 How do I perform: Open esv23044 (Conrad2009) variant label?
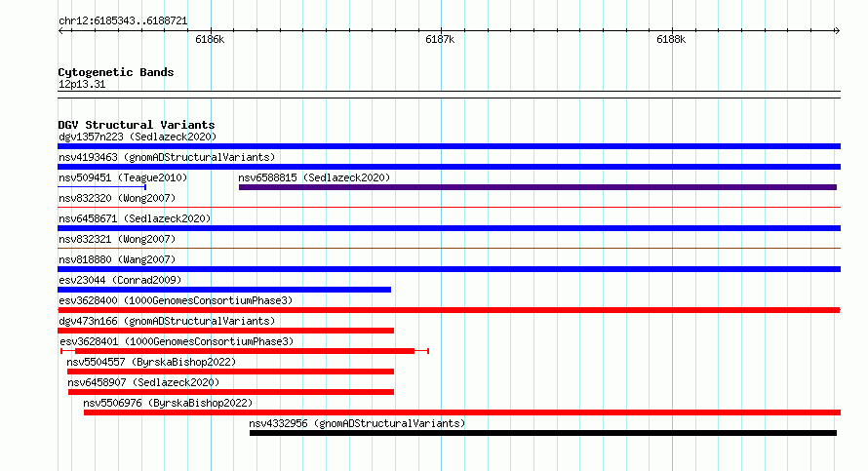tap(120, 280)
